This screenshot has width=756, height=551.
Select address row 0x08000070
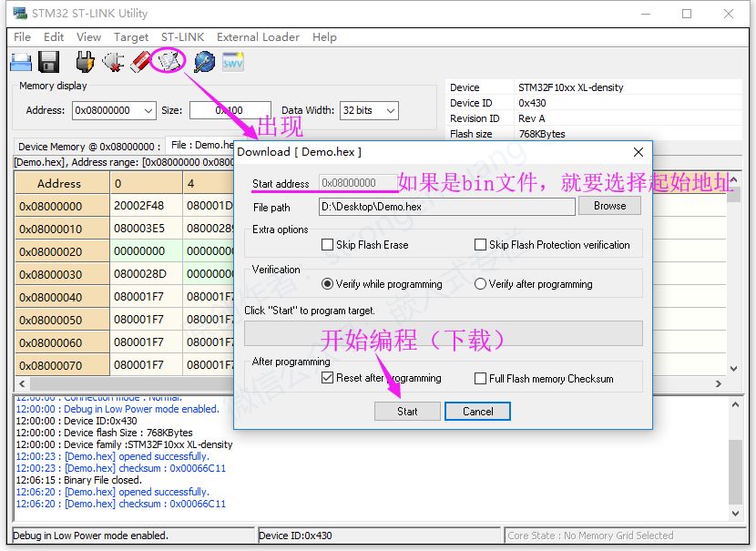pyautogui.click(x=62, y=365)
